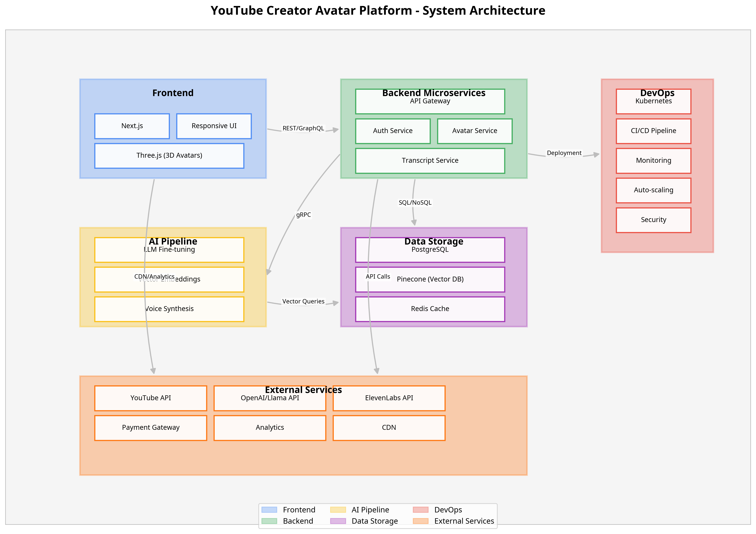Click the gRPC arrow label
This screenshot has height=534, width=756.
[x=304, y=215]
